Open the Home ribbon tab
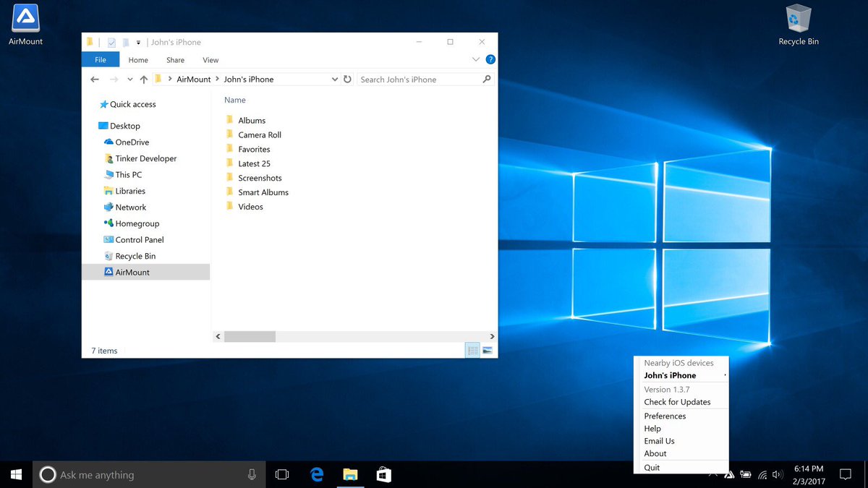868x488 pixels. (x=138, y=60)
